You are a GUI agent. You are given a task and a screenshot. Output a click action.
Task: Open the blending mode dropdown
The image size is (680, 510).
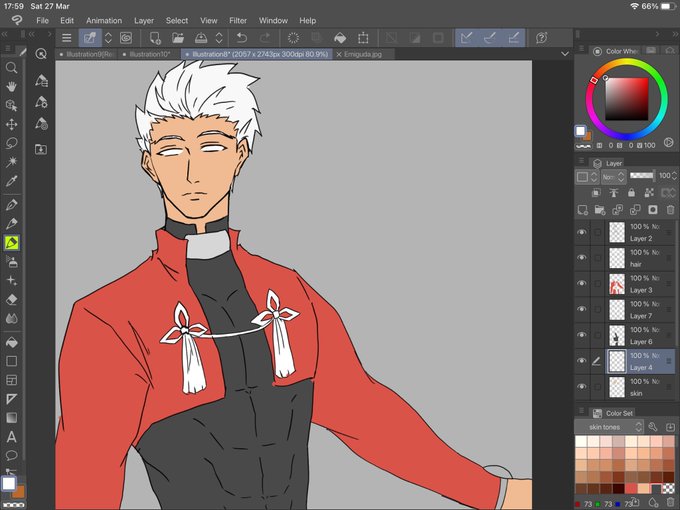(x=614, y=177)
